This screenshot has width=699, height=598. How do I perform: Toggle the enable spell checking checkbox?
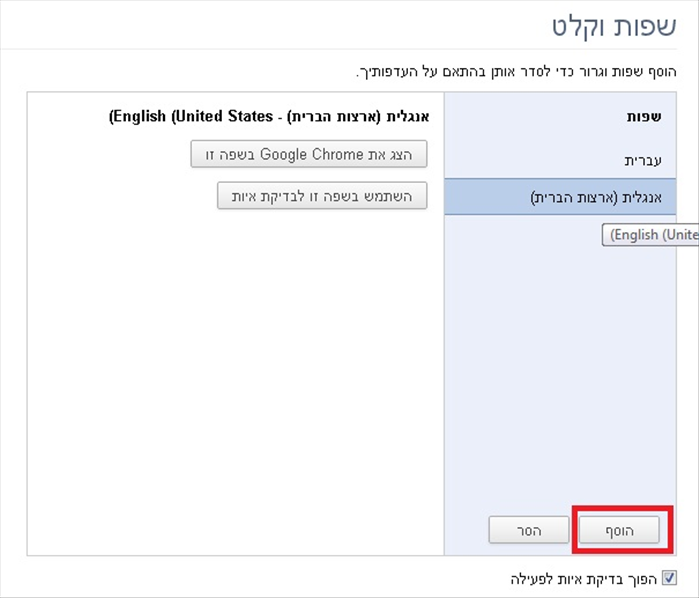[669, 578]
